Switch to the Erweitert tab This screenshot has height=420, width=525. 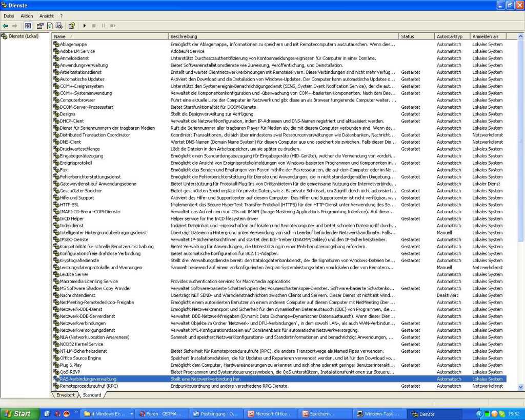(x=66, y=395)
